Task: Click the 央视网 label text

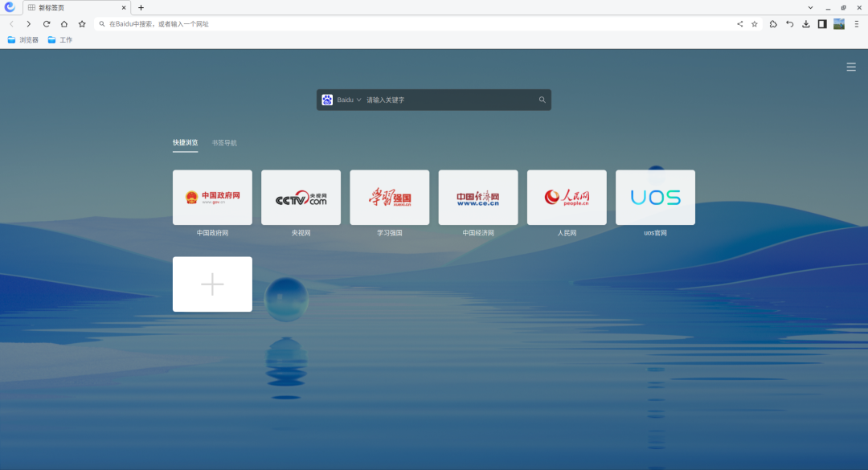Action: [301, 233]
